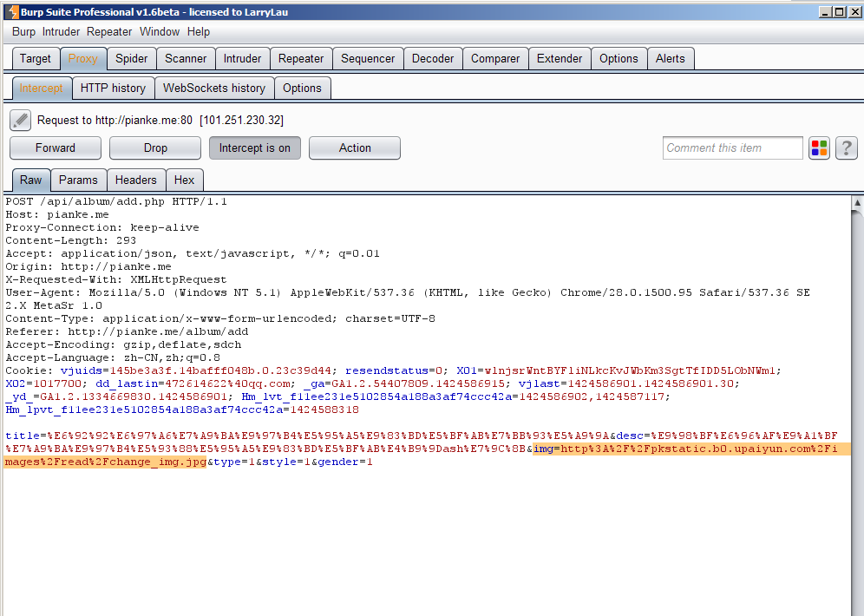
Task: Click the X-Requested-With header line
Action: 115,280
